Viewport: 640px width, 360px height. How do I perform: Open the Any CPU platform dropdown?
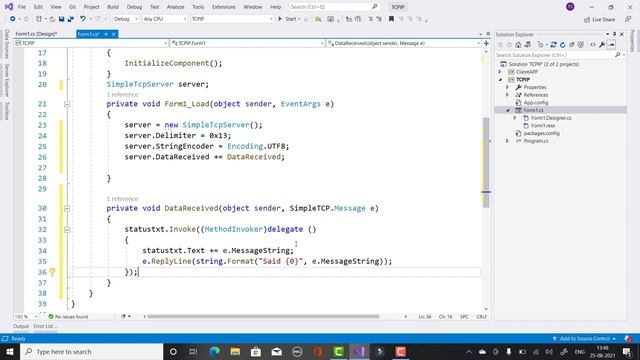pos(165,19)
